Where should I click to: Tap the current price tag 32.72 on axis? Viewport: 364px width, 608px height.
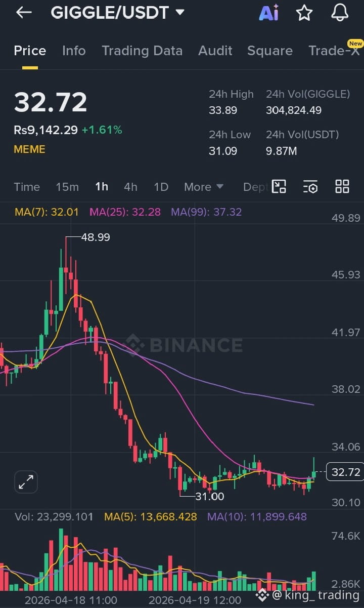345,472
